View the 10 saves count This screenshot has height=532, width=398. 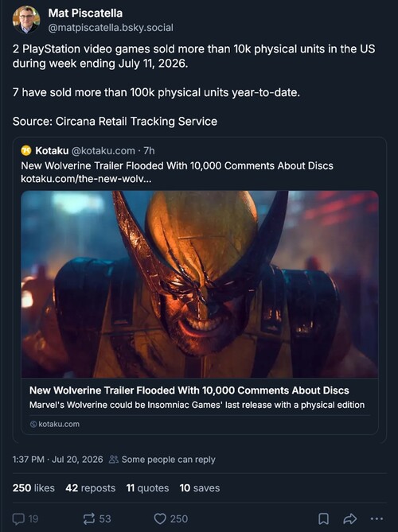pos(200,488)
